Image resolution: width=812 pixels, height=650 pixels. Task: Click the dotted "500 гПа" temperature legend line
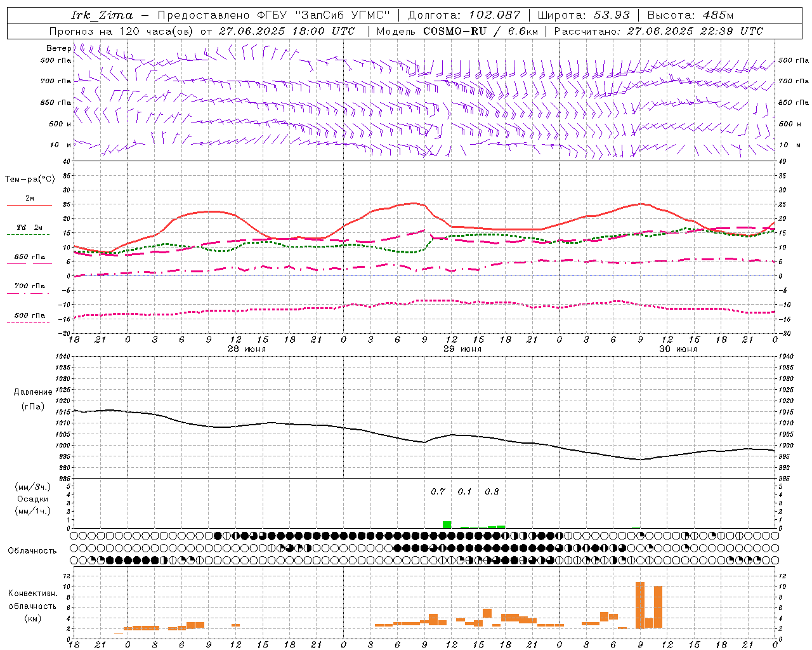click(29, 322)
